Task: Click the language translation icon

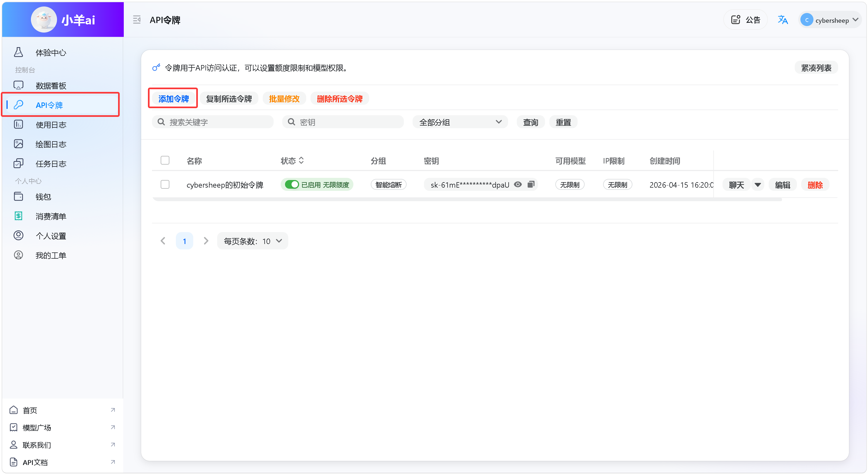Action: pyautogui.click(x=783, y=20)
